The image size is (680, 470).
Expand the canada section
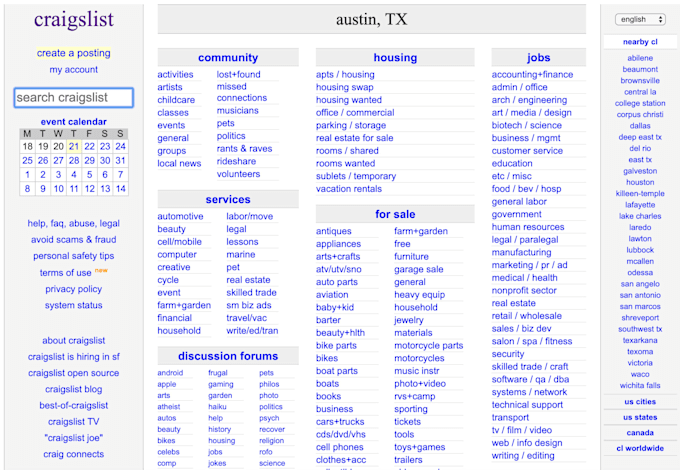[x=640, y=433]
